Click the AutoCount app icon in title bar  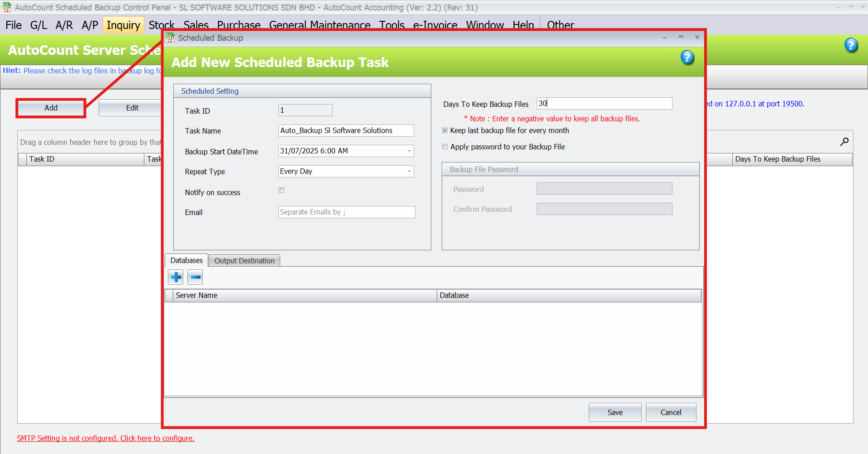pos(7,7)
